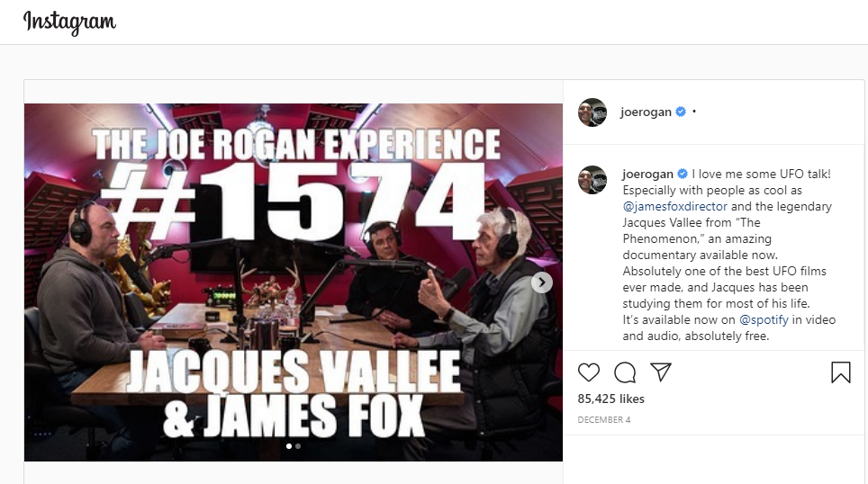Visit the @jamesfoxdirector mention
The height and width of the screenshot is (484, 868).
pos(674,206)
